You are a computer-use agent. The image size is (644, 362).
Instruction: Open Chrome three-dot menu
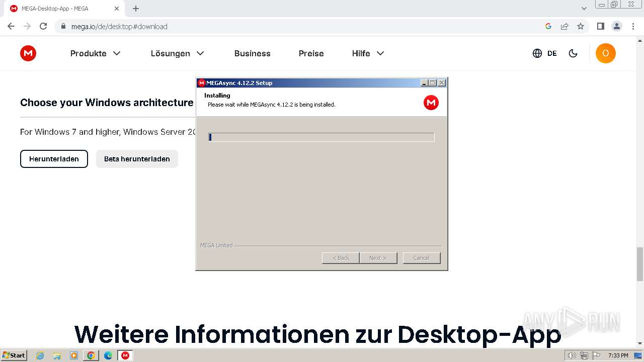(x=633, y=26)
